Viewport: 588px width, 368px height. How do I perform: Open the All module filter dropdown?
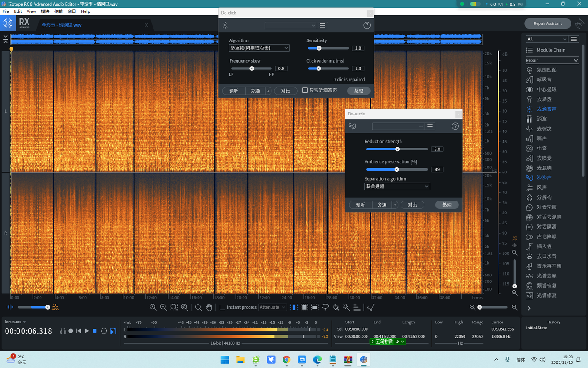[x=547, y=39]
